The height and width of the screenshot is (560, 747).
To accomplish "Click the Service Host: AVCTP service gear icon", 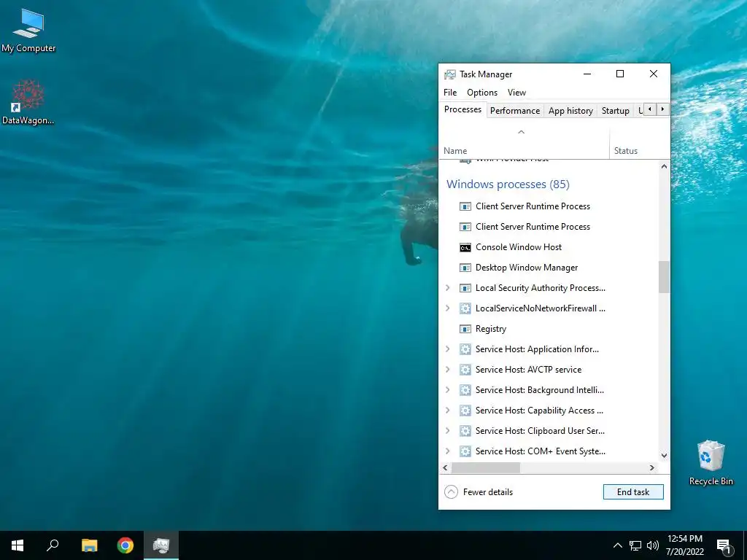I will coord(465,370).
